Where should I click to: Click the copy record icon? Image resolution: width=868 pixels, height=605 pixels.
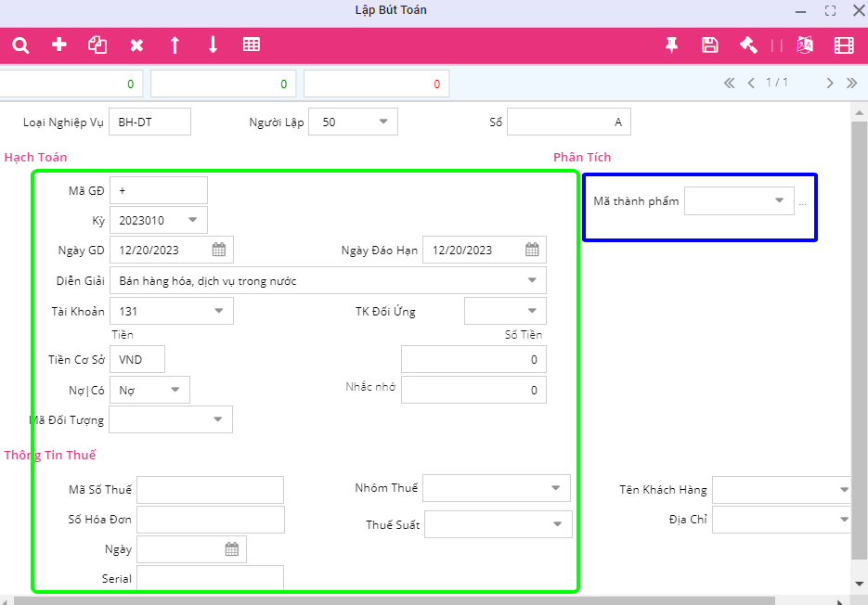click(x=97, y=45)
